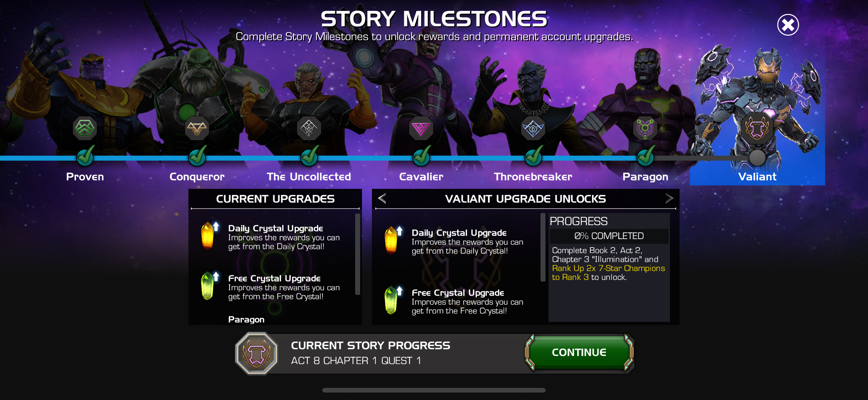This screenshot has height=400, width=868.
Task: Select the Thronebreaker milestone badge icon
Action: point(533,128)
